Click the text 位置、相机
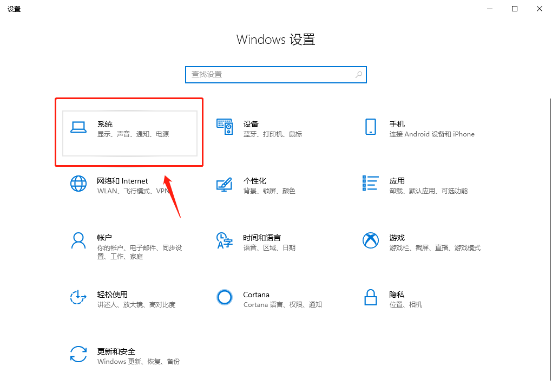Screen dimensions: 552x392 coord(405,305)
